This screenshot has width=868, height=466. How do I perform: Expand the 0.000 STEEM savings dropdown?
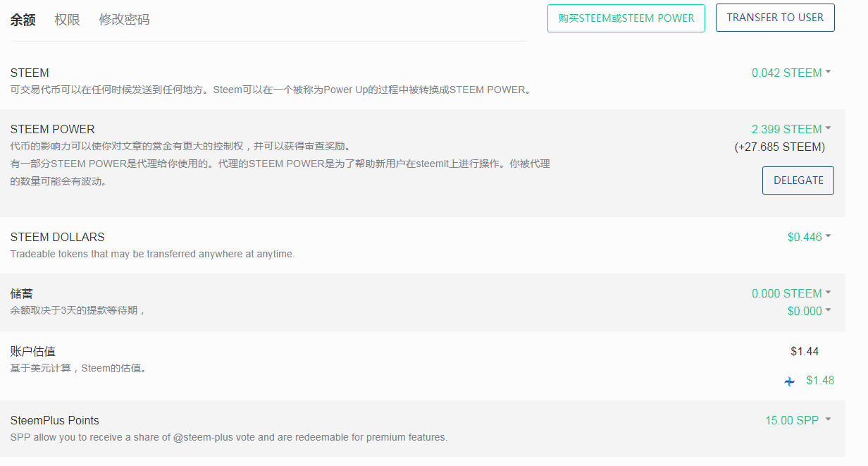pyautogui.click(x=791, y=293)
